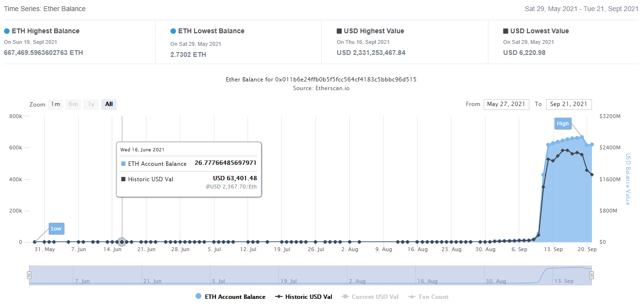Click the 800k y-axis label

[16, 116]
